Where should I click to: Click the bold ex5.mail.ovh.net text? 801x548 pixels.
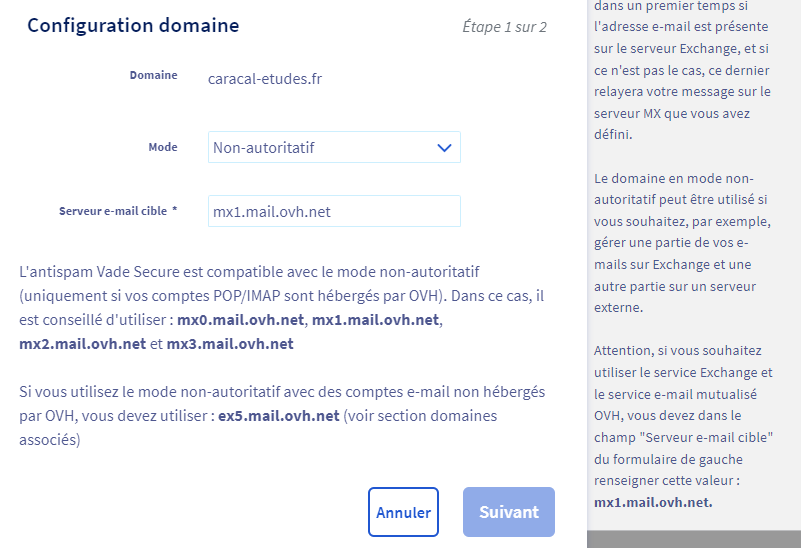[280, 414]
